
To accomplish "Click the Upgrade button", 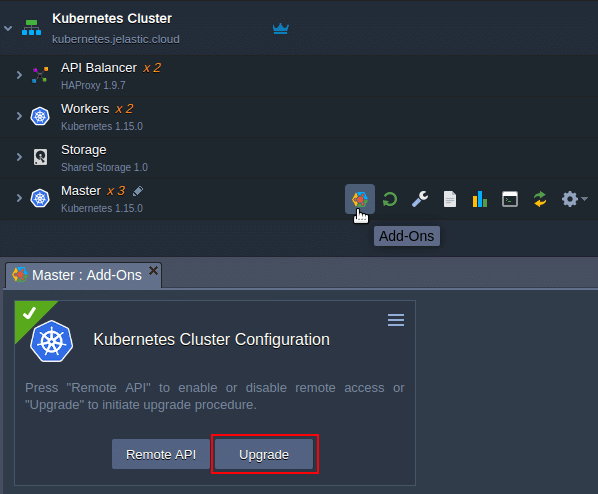I will [x=264, y=454].
